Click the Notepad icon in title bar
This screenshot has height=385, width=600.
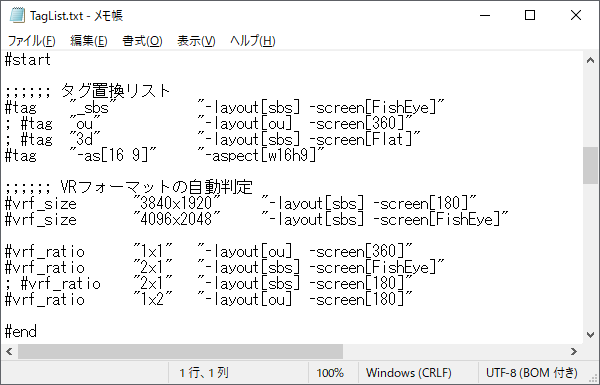click(17, 15)
